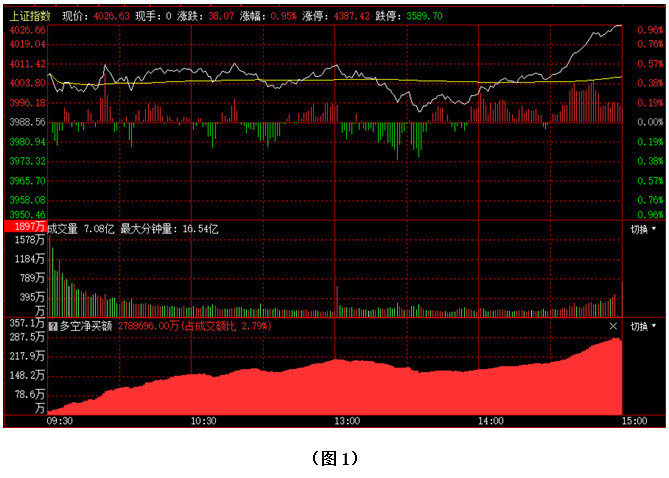Click the 10:30 time axis label
Viewport: 669px width, 478px height.
pos(203,422)
